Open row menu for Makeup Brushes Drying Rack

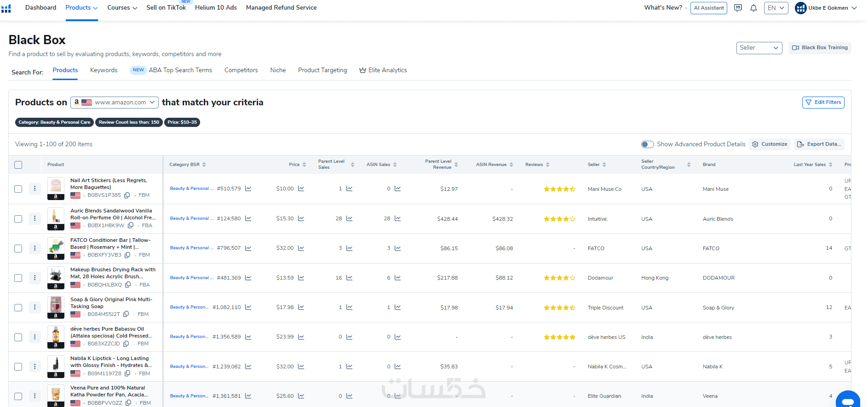pos(34,278)
